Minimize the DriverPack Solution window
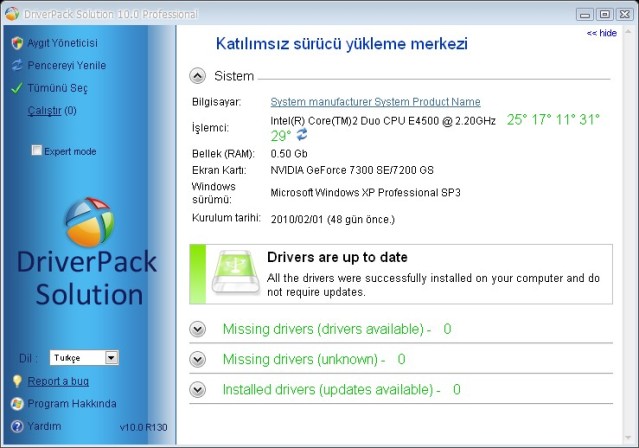 click(x=585, y=14)
